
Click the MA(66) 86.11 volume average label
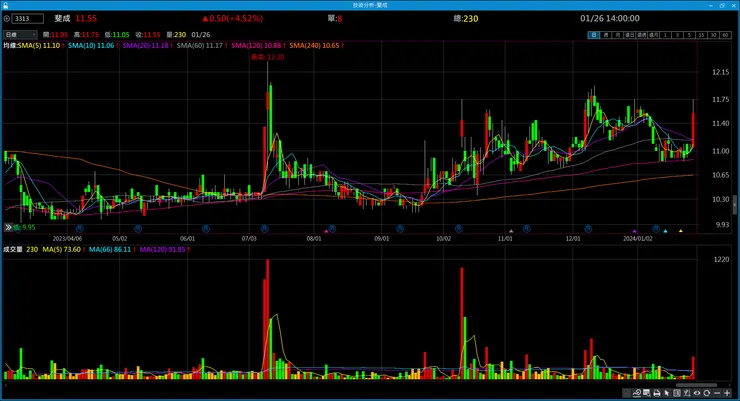(x=110, y=249)
